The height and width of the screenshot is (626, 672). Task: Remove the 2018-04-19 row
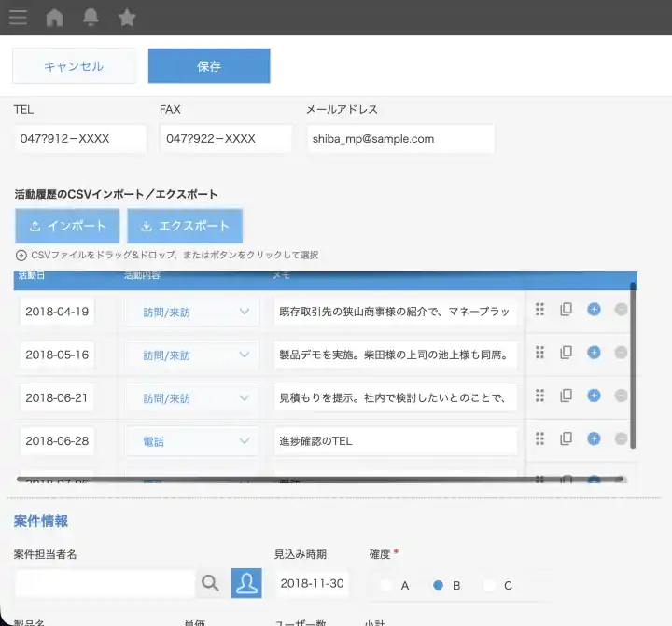621,310
